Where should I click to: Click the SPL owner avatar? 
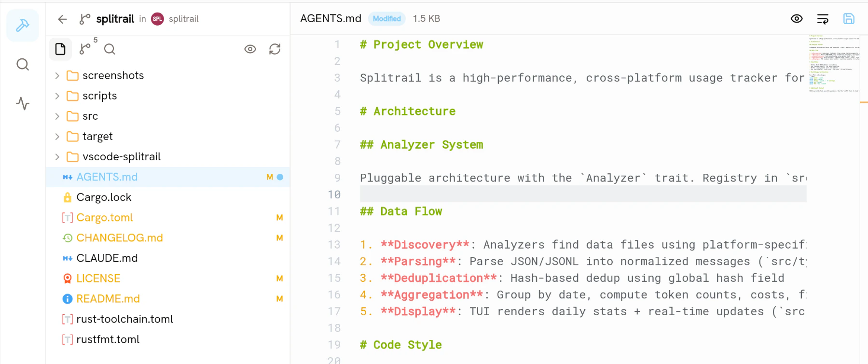click(157, 19)
